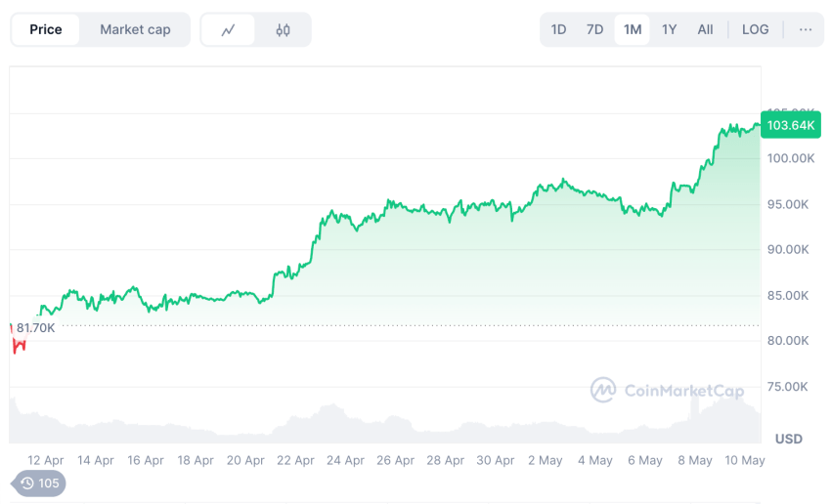831x504 pixels.
Task: Switch to candlestick chart view
Action: point(284,30)
